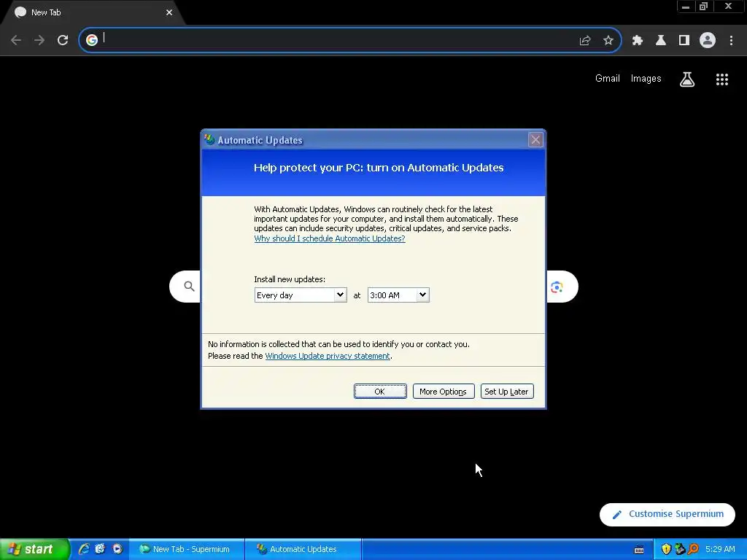Open the Google apps grid
Image resolution: width=747 pixels, height=560 pixels.
722,79
